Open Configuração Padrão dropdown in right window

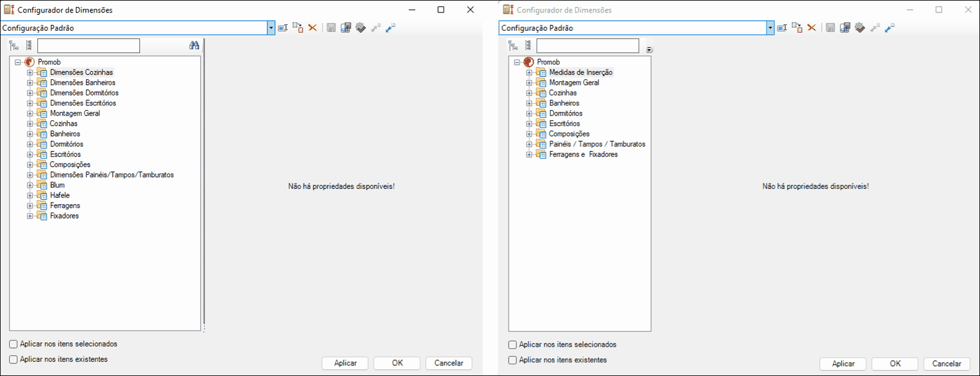pos(770,28)
